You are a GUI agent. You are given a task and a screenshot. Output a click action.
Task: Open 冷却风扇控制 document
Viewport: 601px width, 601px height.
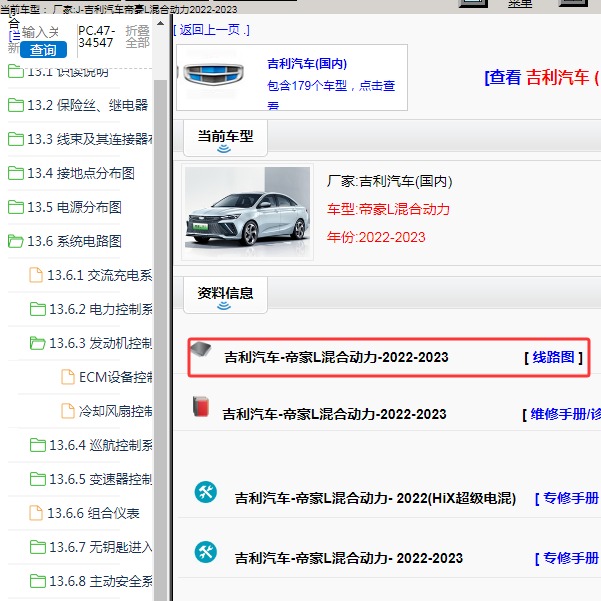[116, 411]
